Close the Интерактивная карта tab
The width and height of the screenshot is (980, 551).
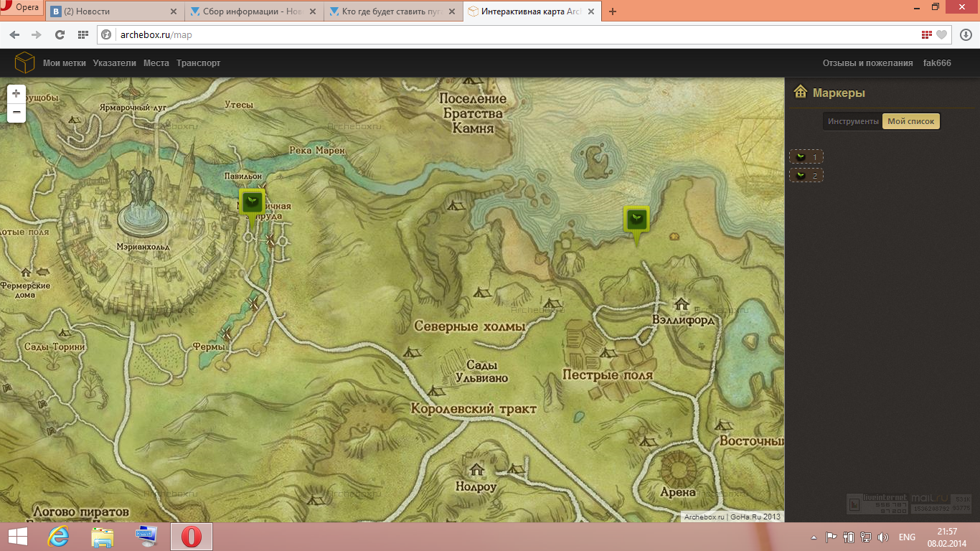pos(590,11)
